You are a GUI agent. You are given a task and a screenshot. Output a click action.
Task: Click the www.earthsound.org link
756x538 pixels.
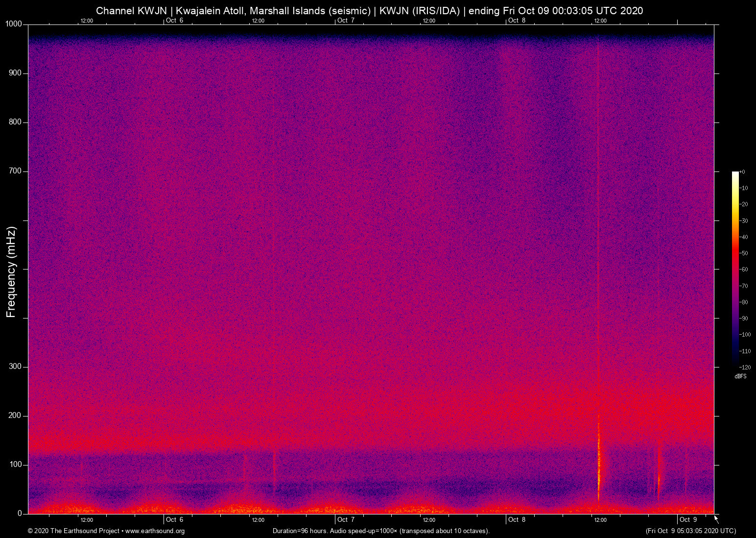click(x=154, y=531)
